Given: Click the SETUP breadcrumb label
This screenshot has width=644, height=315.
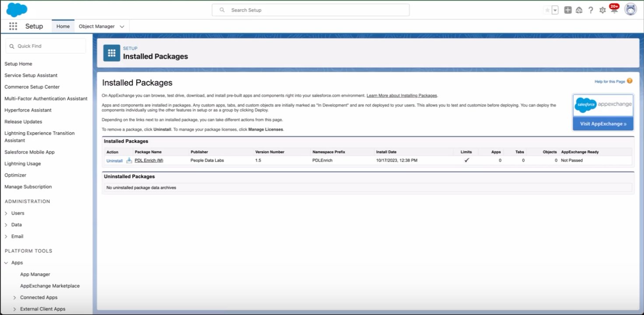Looking at the screenshot, I should [x=130, y=48].
